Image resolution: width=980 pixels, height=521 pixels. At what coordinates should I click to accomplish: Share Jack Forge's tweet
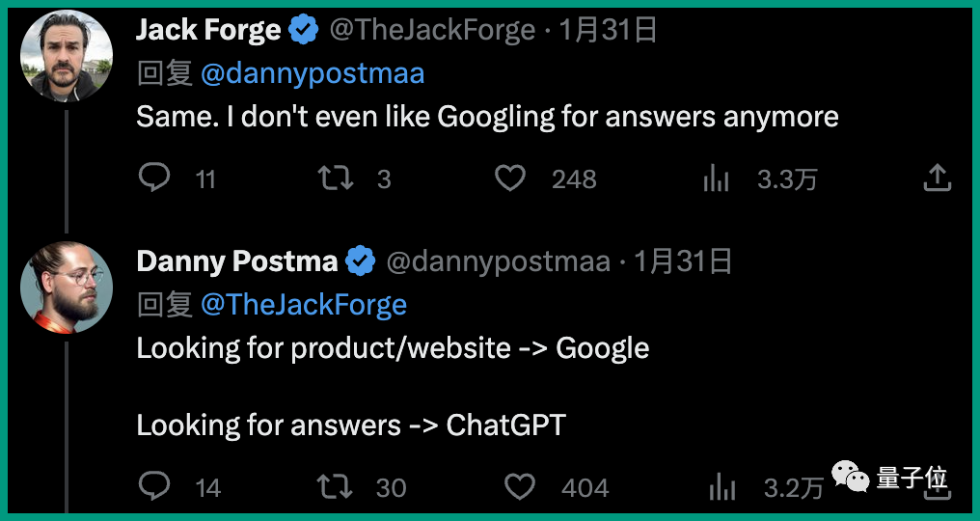tap(938, 178)
